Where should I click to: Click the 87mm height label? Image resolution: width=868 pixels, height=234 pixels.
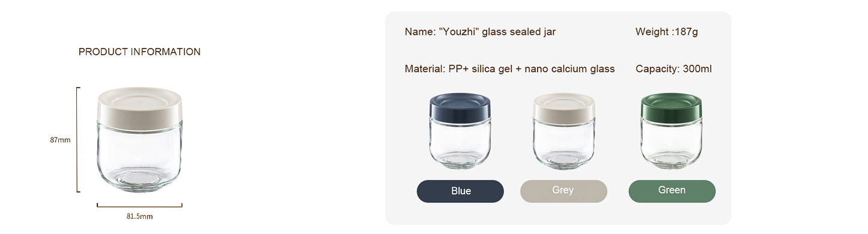(60, 140)
